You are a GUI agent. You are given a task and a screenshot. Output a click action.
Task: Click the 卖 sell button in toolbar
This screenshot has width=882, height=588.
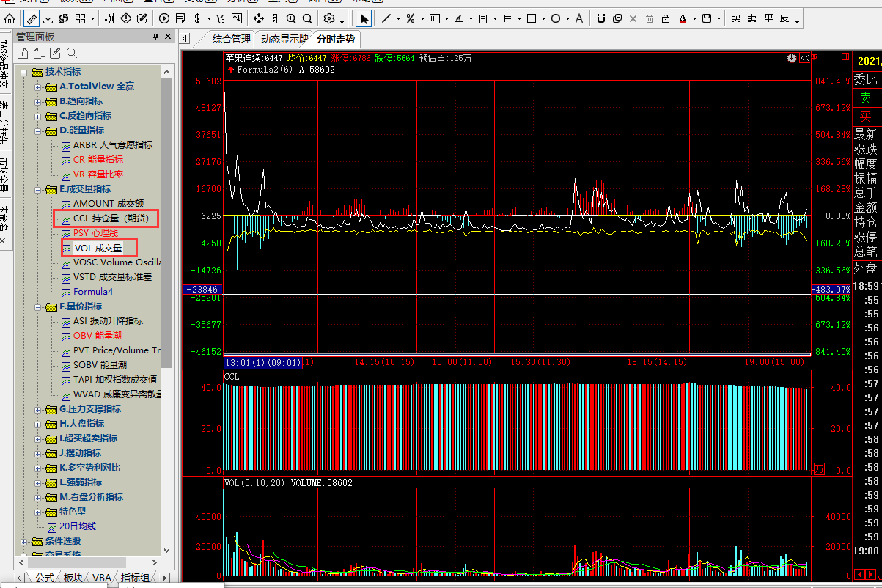click(751, 18)
